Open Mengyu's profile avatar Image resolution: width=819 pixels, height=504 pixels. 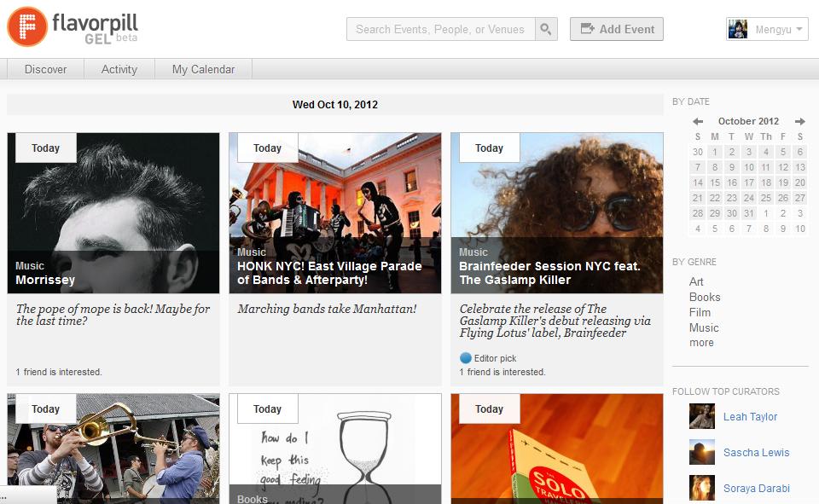pyautogui.click(x=737, y=29)
